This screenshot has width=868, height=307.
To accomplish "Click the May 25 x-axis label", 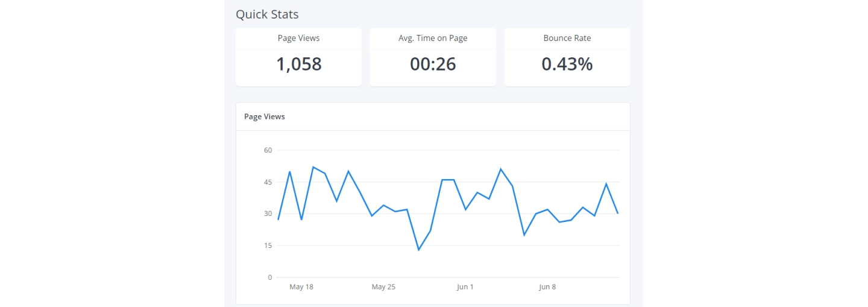I will click(x=383, y=287).
